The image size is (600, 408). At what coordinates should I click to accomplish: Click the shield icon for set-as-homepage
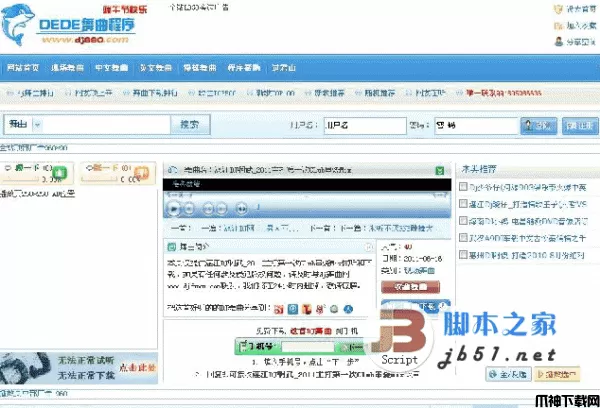point(558,9)
